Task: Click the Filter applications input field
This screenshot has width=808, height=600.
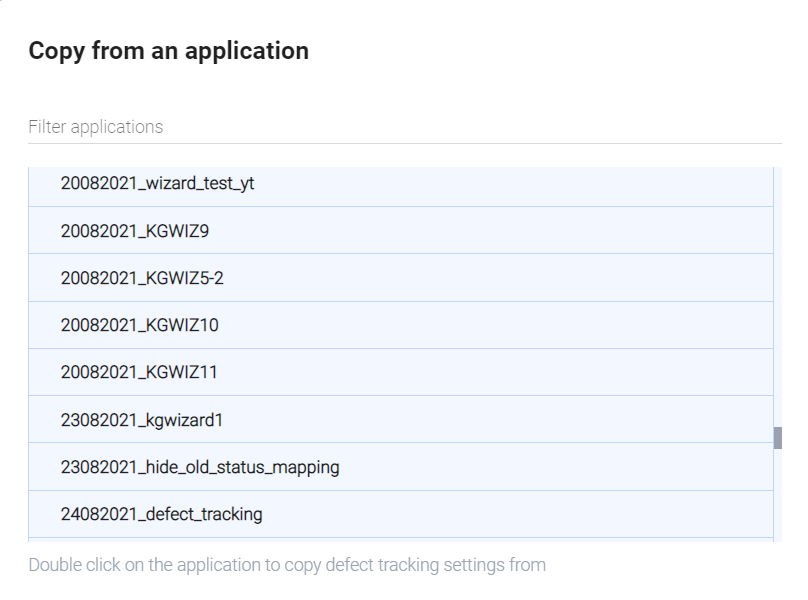Action: point(404,127)
